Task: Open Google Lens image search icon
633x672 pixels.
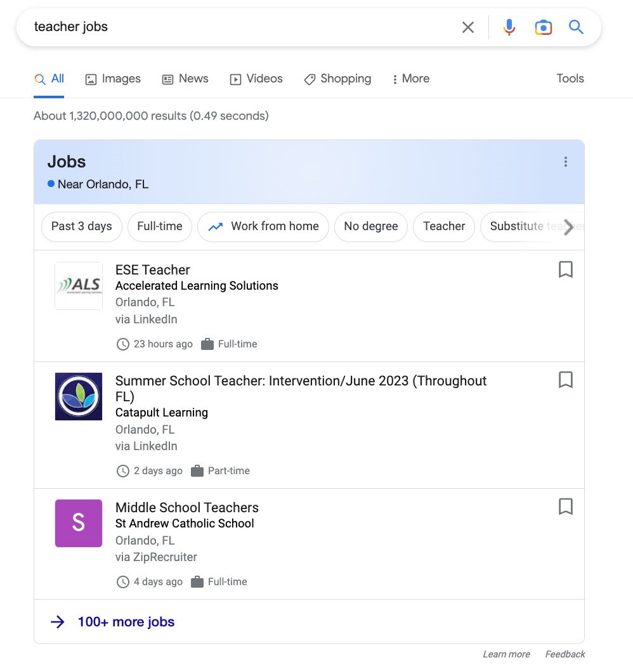Action: click(543, 27)
